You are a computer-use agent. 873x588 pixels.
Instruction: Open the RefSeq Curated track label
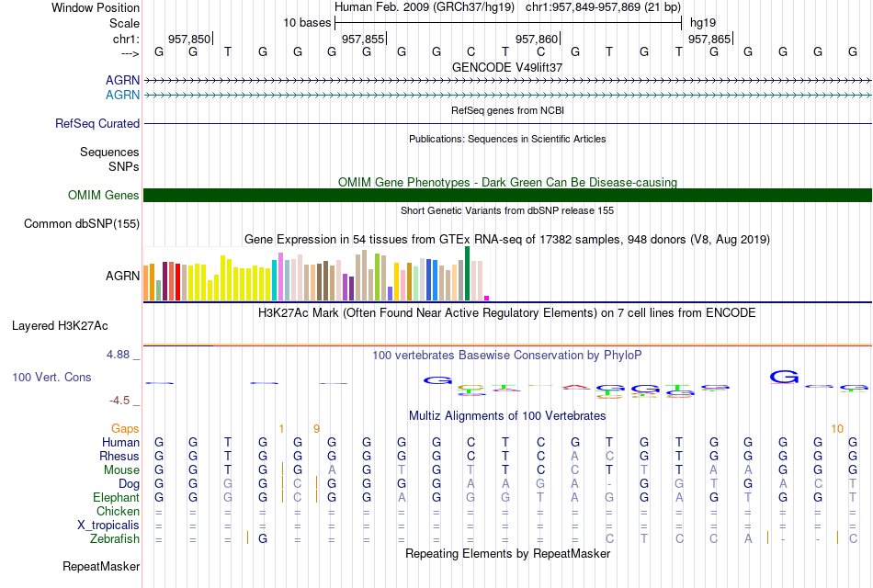[96, 124]
